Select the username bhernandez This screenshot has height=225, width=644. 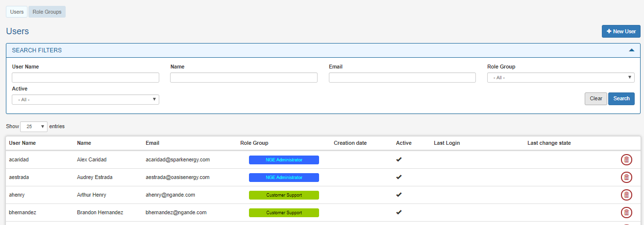(23, 212)
